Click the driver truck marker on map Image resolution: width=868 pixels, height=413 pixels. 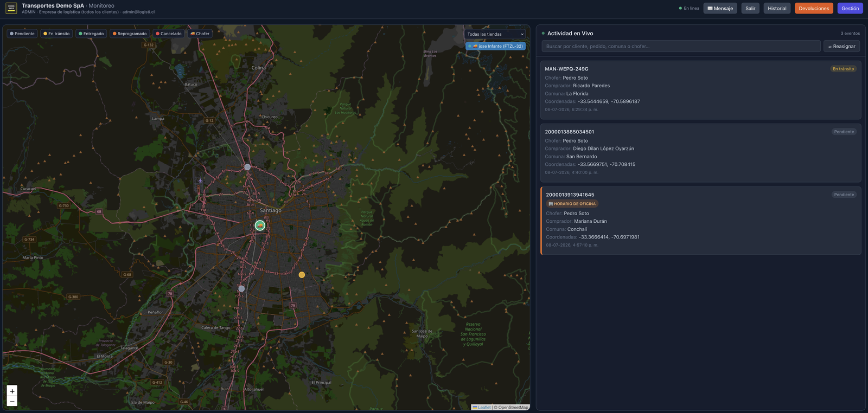coord(260,225)
